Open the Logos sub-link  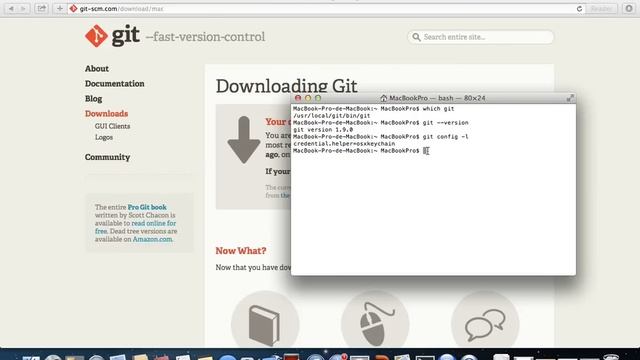[104, 137]
